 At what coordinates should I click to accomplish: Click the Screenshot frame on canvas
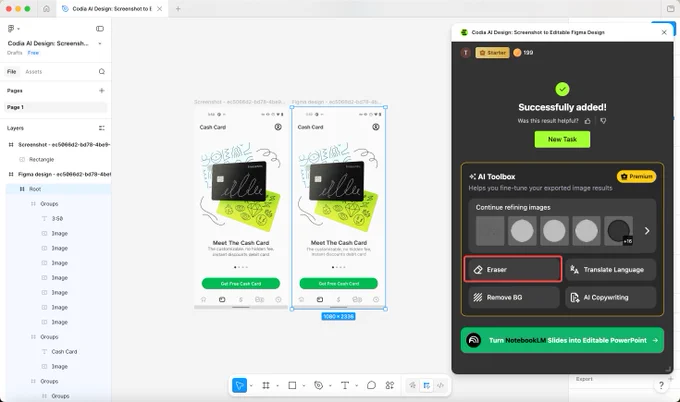(x=241, y=207)
